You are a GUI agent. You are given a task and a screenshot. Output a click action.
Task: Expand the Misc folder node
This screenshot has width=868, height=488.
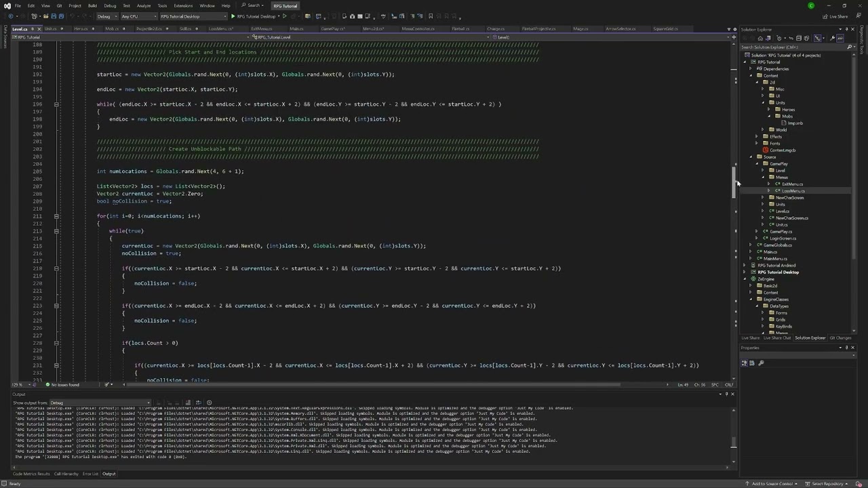tap(762, 89)
